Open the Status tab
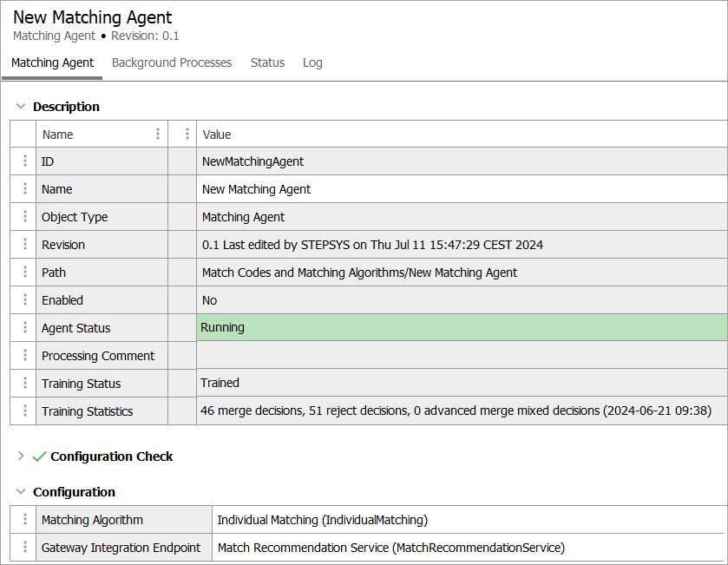728x565 pixels. coord(267,62)
